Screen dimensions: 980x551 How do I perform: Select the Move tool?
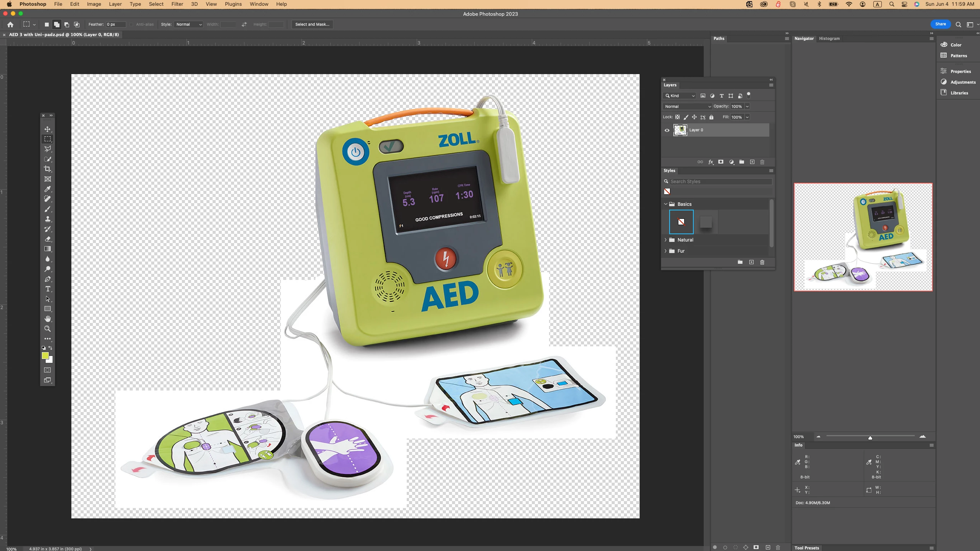pyautogui.click(x=48, y=129)
